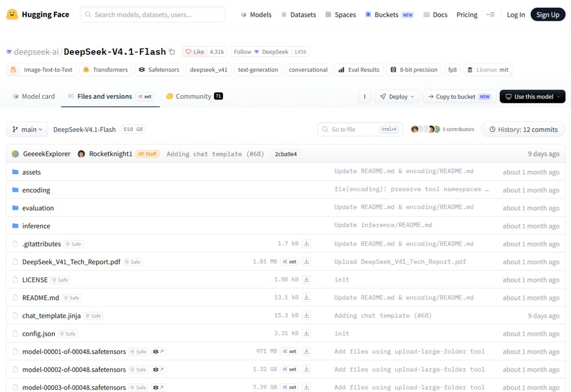Click Copy to bucket button
Image resolution: width=571 pixels, height=392 pixels.
pos(459,97)
